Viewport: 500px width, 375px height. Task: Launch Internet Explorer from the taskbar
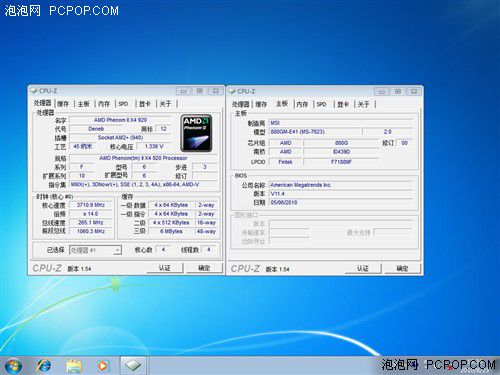tap(44, 366)
